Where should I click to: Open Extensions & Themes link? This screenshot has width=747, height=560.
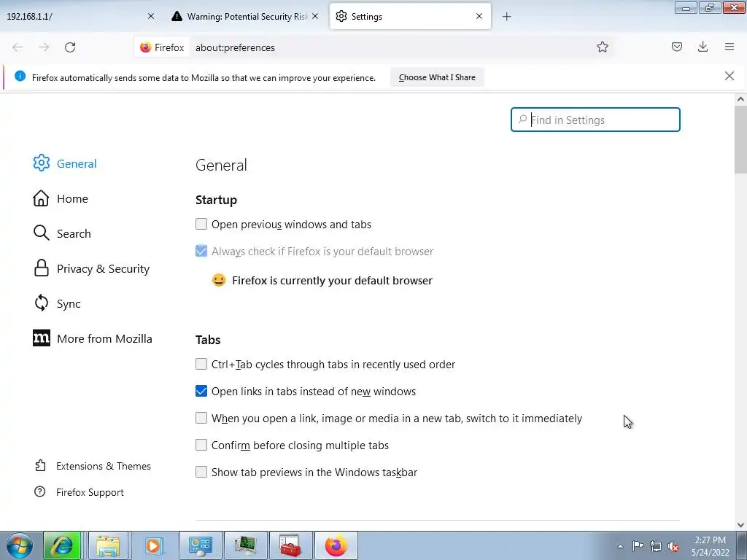coord(104,466)
